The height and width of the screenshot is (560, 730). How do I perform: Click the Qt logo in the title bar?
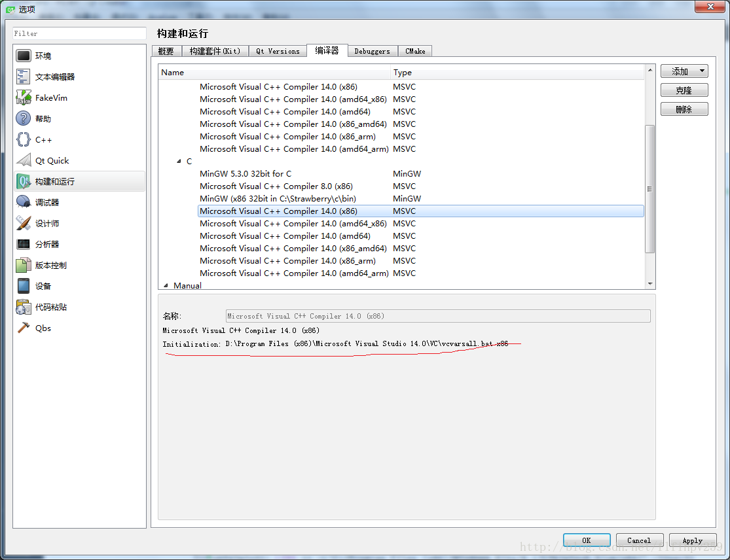(x=10, y=9)
